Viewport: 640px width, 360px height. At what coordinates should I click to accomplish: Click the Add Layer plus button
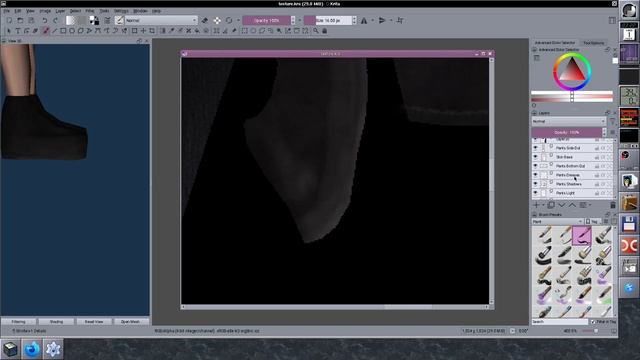536,205
